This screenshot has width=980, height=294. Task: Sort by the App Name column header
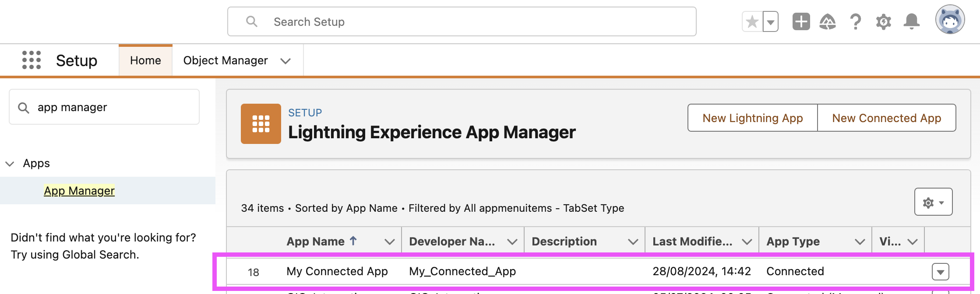315,241
